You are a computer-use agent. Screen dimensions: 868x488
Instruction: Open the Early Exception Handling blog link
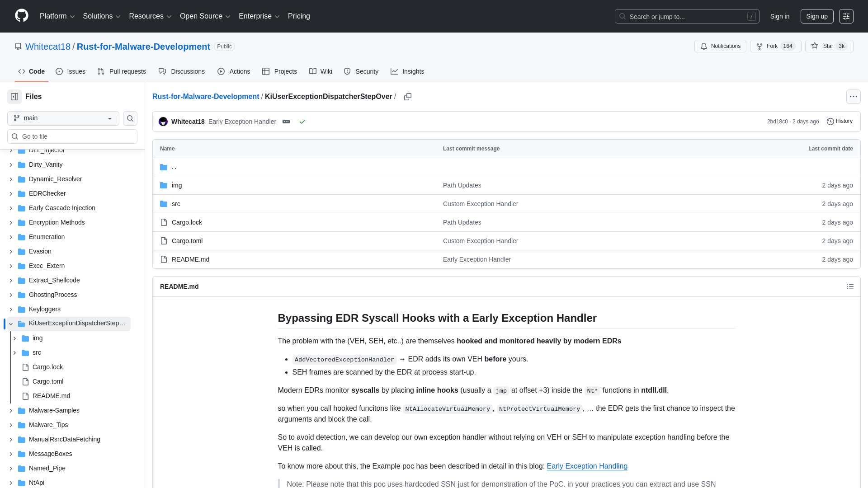[x=587, y=466]
